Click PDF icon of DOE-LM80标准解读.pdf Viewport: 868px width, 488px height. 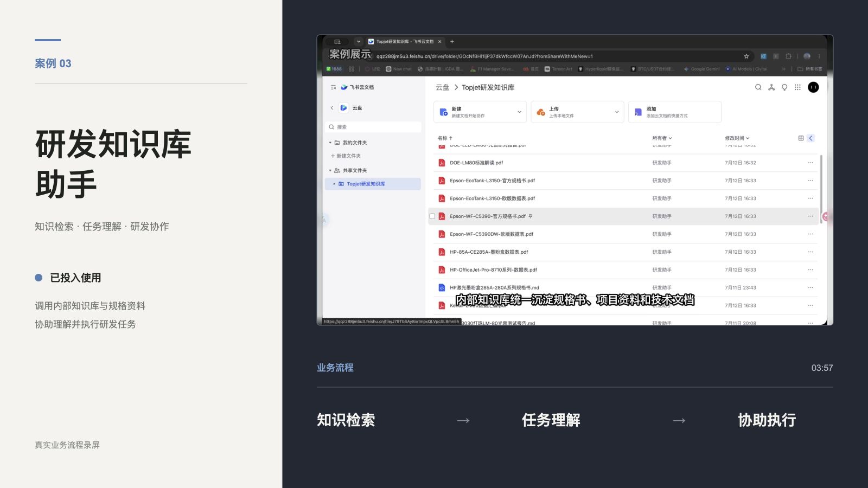point(442,163)
